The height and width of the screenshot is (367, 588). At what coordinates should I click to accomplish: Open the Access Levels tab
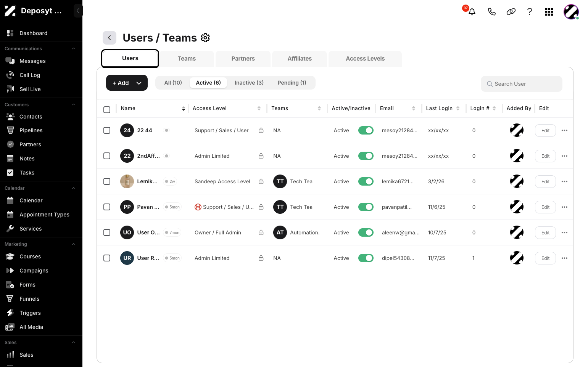[x=365, y=59]
